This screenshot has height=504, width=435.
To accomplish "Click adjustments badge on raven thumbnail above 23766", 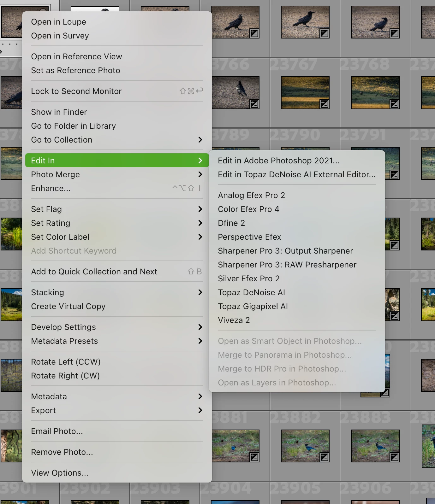I will pos(254,33).
